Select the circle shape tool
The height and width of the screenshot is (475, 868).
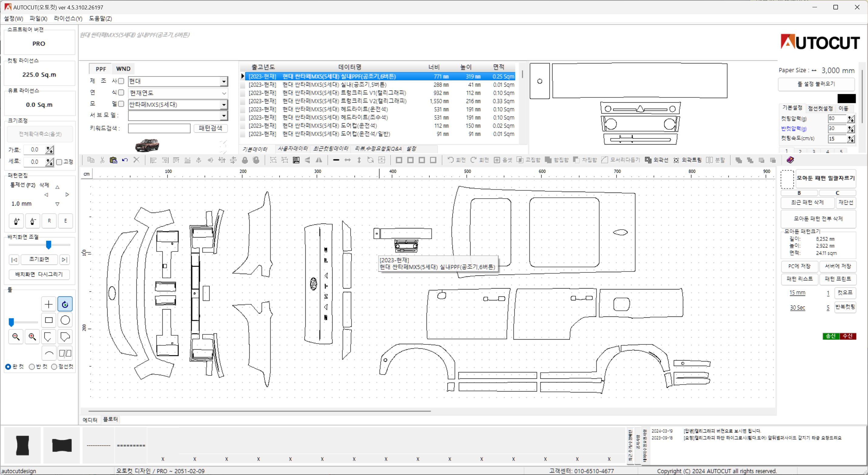click(65, 320)
